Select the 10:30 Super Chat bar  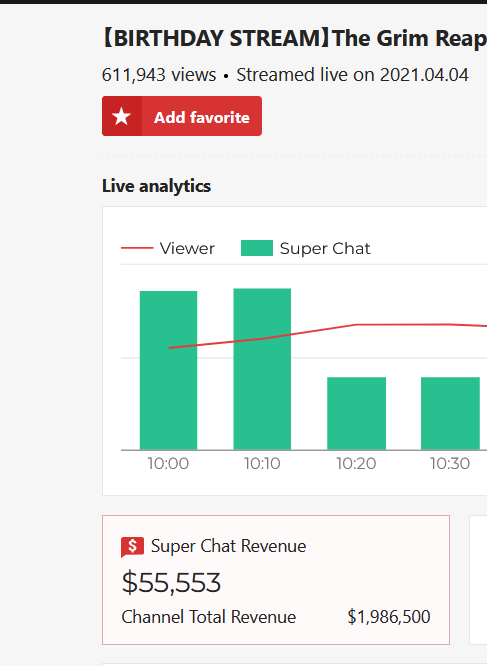pos(450,413)
